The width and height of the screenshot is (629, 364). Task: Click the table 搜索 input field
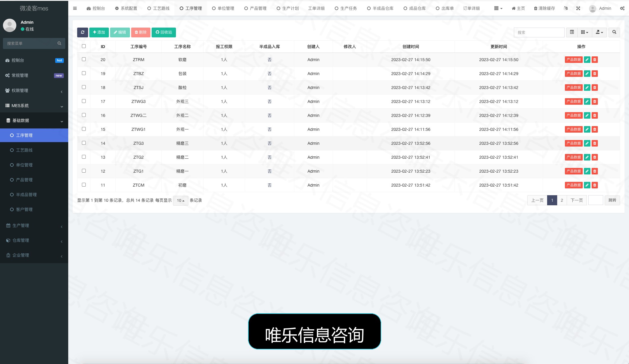point(539,32)
